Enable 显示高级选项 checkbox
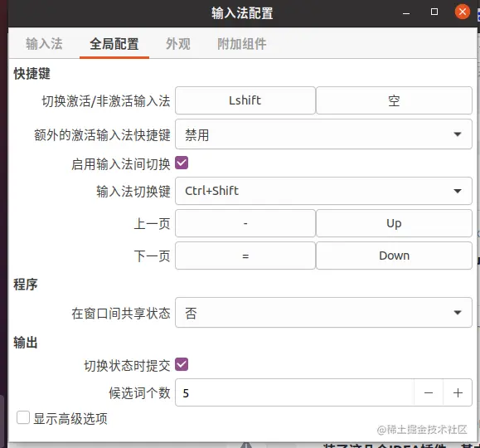This screenshot has width=480, height=448. 23,417
